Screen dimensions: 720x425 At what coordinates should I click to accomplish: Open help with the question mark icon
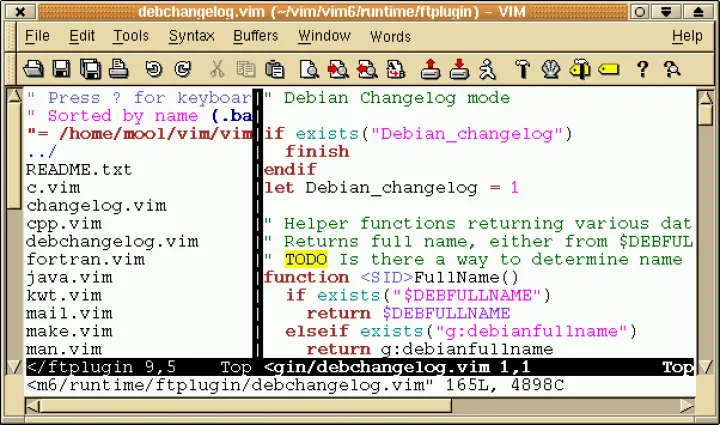[643, 69]
